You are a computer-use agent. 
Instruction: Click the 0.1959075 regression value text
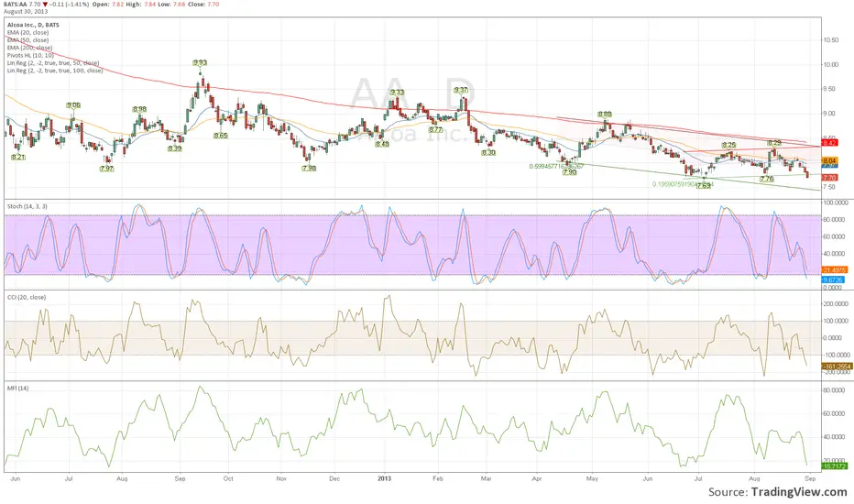pos(683,185)
